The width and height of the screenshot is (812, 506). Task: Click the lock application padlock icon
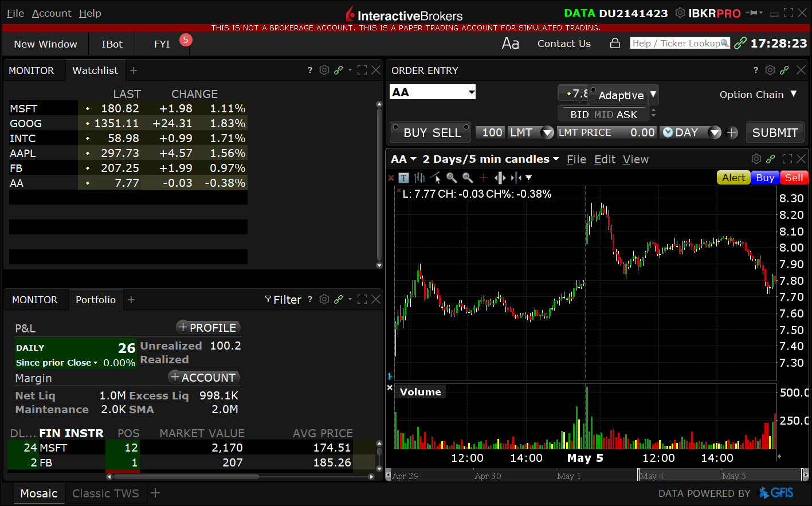point(615,44)
